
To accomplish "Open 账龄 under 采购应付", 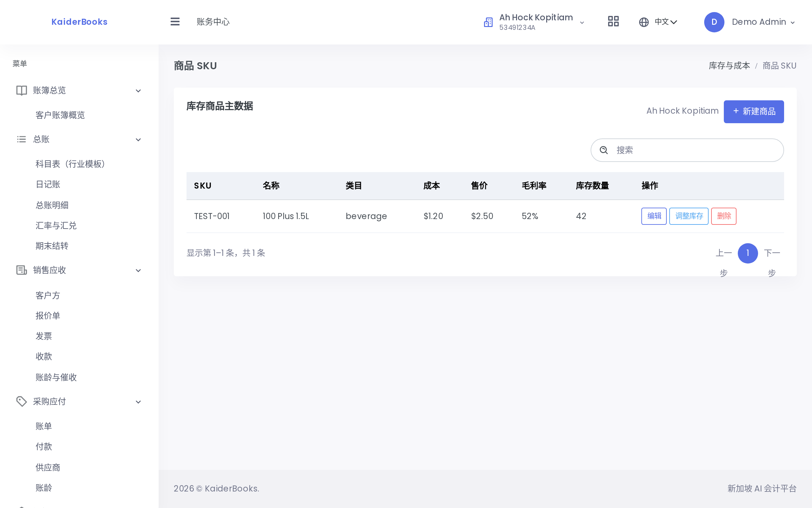I will click(x=44, y=487).
